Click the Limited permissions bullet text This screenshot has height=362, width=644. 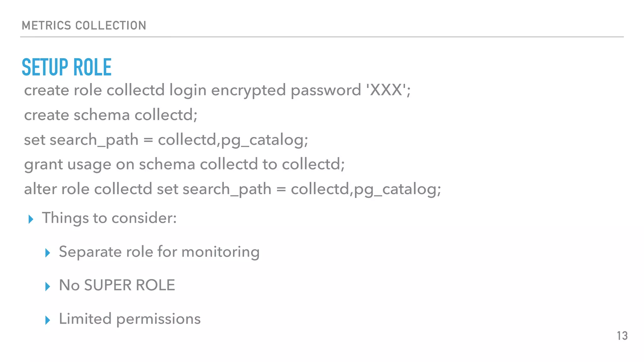coord(130,319)
